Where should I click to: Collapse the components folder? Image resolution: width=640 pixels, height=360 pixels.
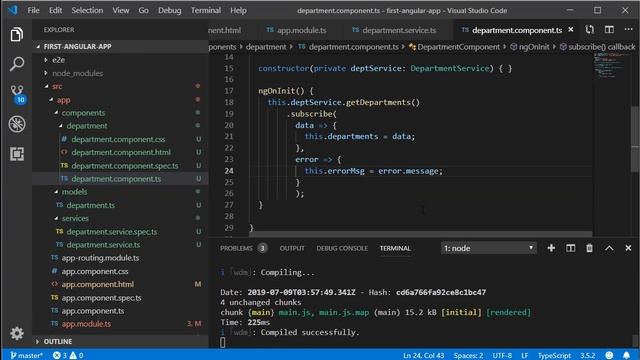click(x=83, y=113)
